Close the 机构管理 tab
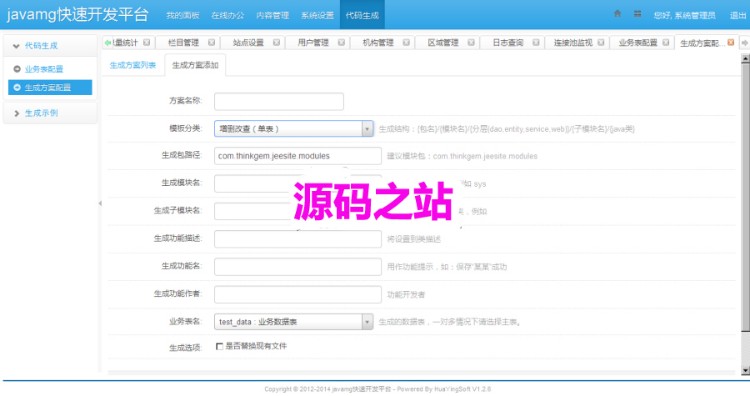This screenshot has width=750, height=396. (406, 43)
